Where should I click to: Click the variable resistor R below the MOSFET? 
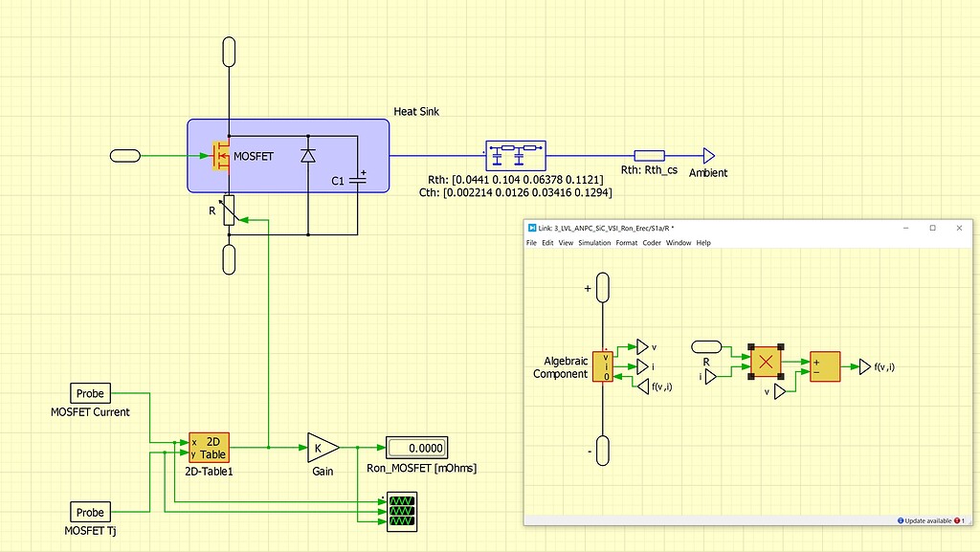[228, 212]
